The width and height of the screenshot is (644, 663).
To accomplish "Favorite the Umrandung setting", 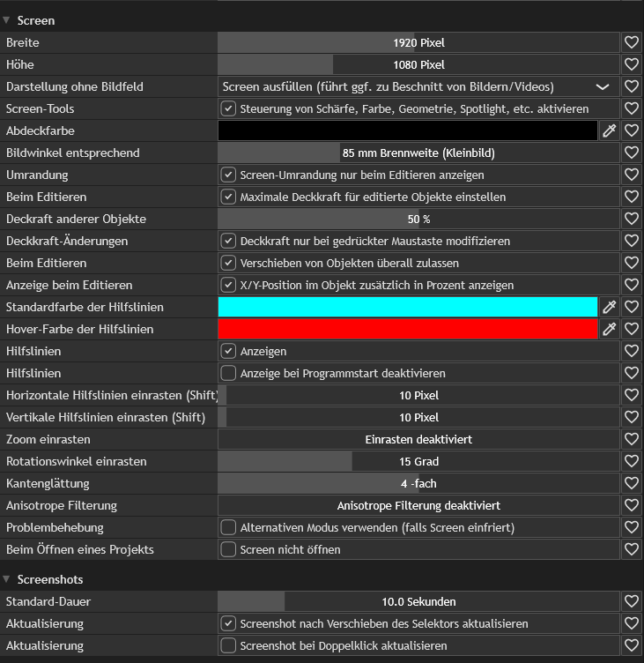I will tap(632, 175).
